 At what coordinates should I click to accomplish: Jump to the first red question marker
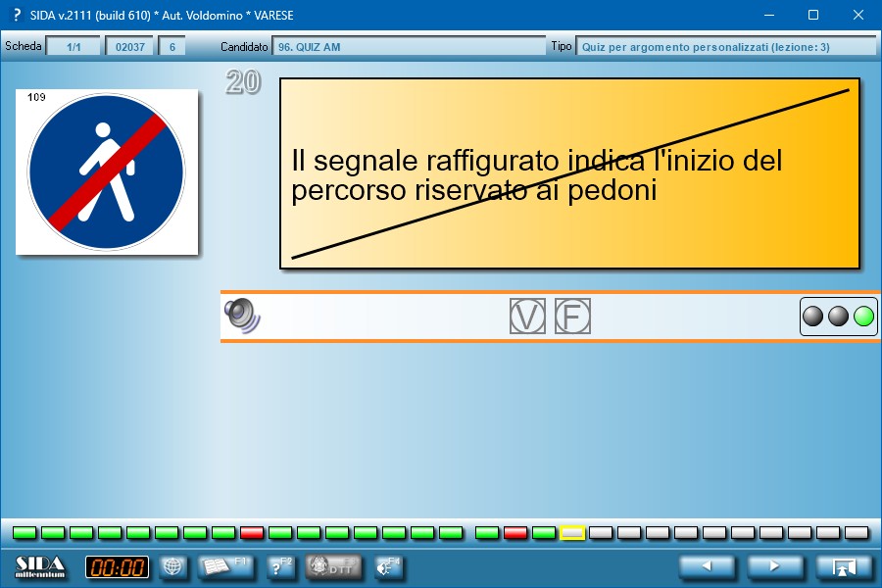pos(252,533)
